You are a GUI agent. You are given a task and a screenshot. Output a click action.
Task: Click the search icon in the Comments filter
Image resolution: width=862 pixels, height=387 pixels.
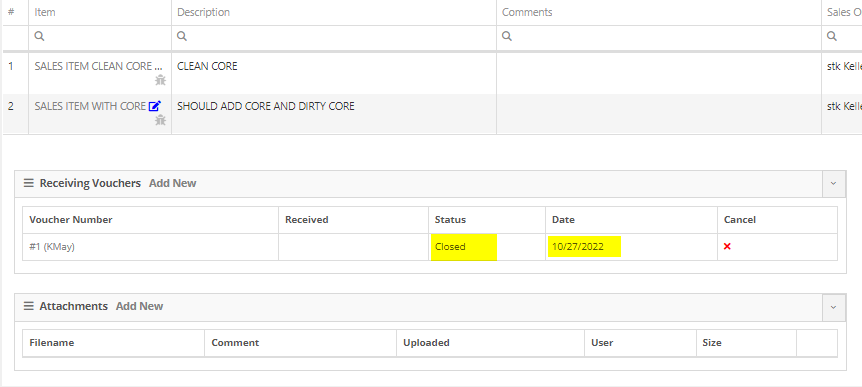(507, 36)
